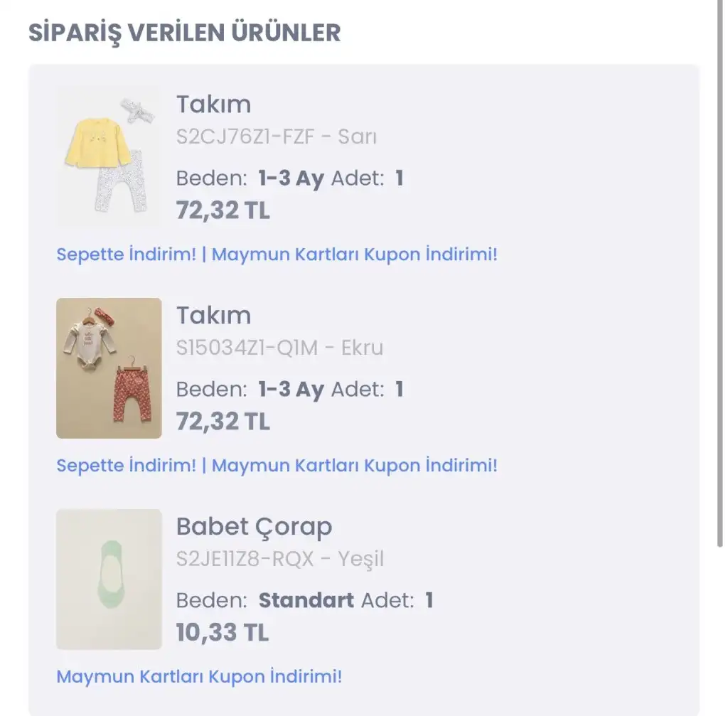Click the vertical scrollbar on the right edge
Screen dimensions: 728x716
[x=720, y=274]
